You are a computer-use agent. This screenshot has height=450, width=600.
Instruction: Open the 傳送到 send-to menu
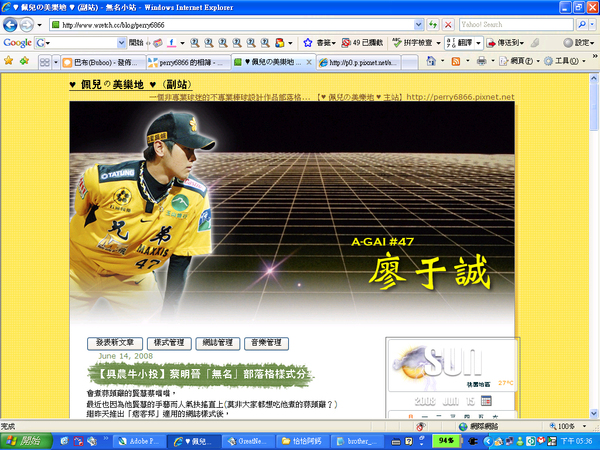pos(505,42)
